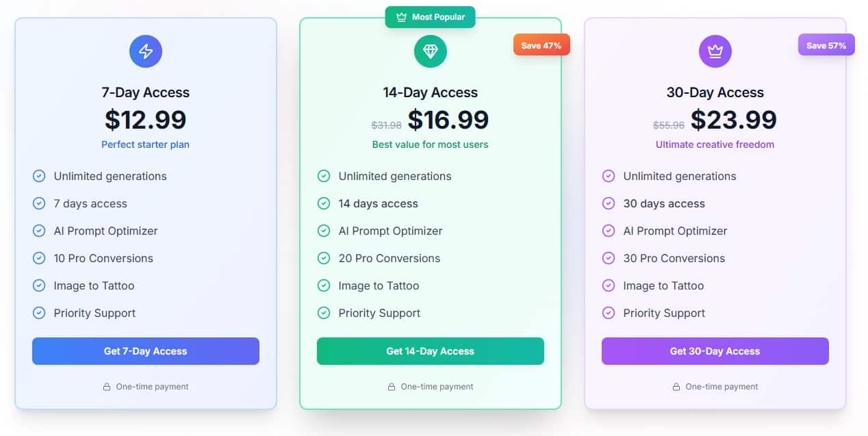The width and height of the screenshot is (868, 436).
Task: Click the Most Popular badge
Action: pos(430,16)
